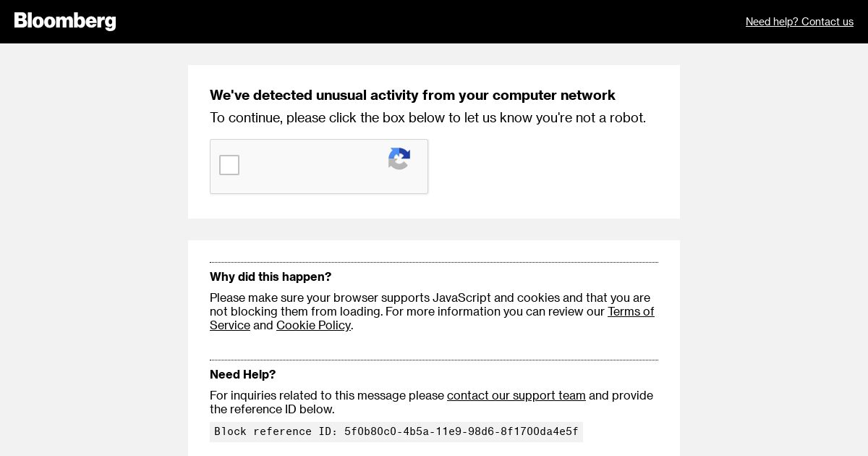The height and width of the screenshot is (456, 868).
Task: Click the Need Help? section heading
Action: (242, 375)
